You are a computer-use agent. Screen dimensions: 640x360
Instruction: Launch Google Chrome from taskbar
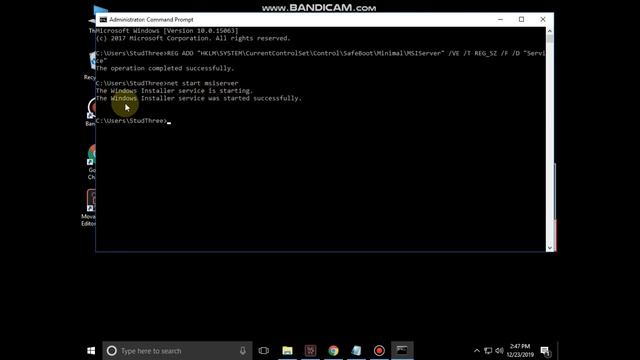coord(333,351)
